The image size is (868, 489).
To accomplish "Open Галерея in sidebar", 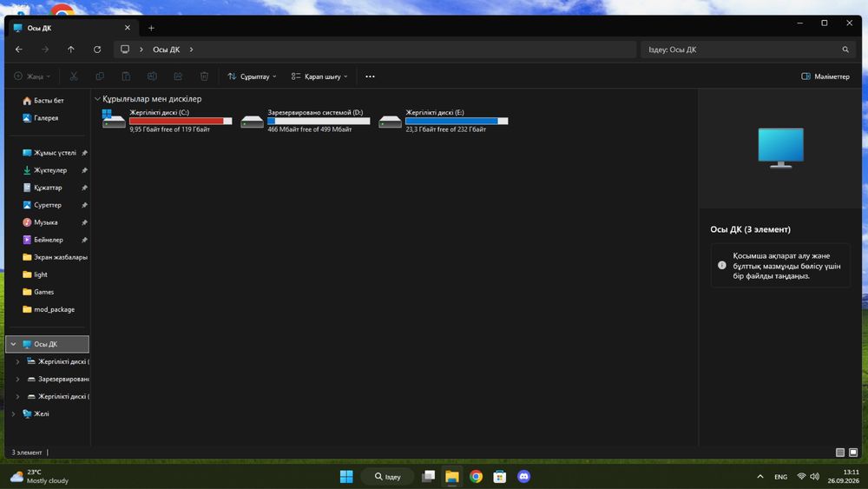I will (48, 118).
